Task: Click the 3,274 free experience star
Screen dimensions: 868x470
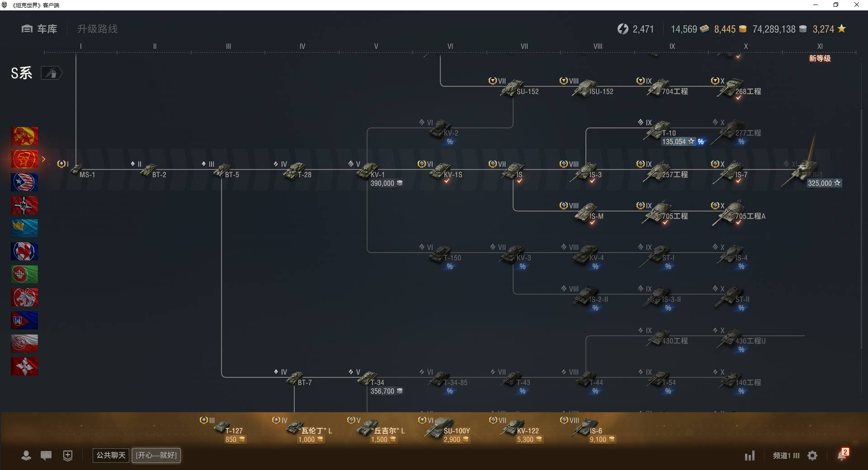Action: (829, 29)
